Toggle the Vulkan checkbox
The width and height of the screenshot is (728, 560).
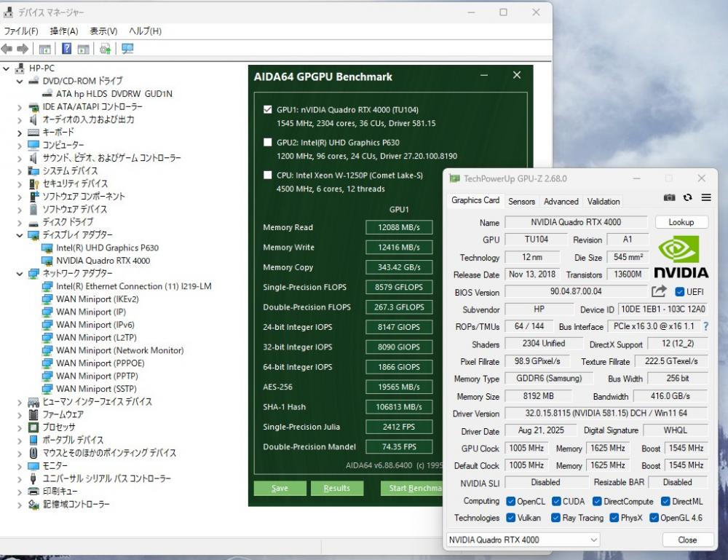click(x=511, y=517)
